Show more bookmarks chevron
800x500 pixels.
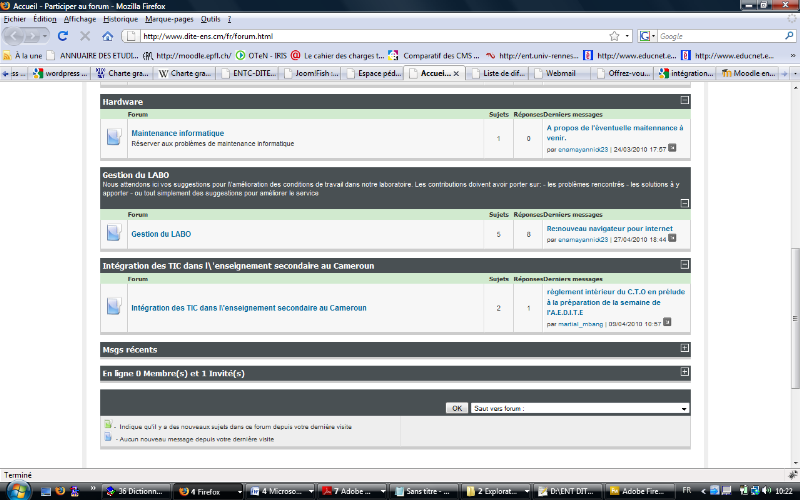(x=793, y=55)
